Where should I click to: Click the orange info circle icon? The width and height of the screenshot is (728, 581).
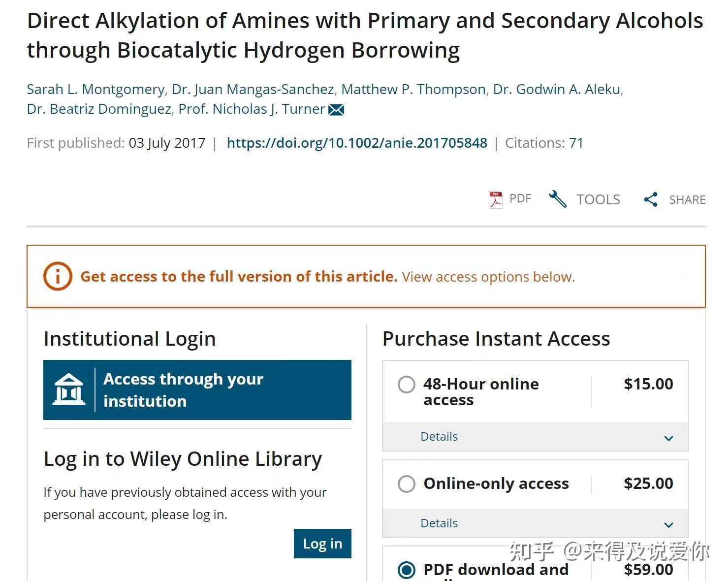click(58, 276)
